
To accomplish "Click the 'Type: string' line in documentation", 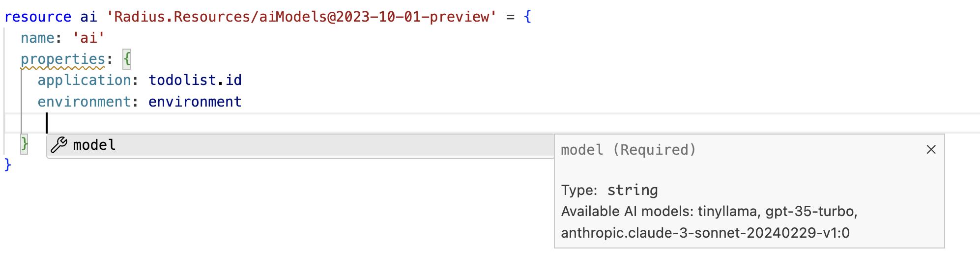I will click(609, 190).
